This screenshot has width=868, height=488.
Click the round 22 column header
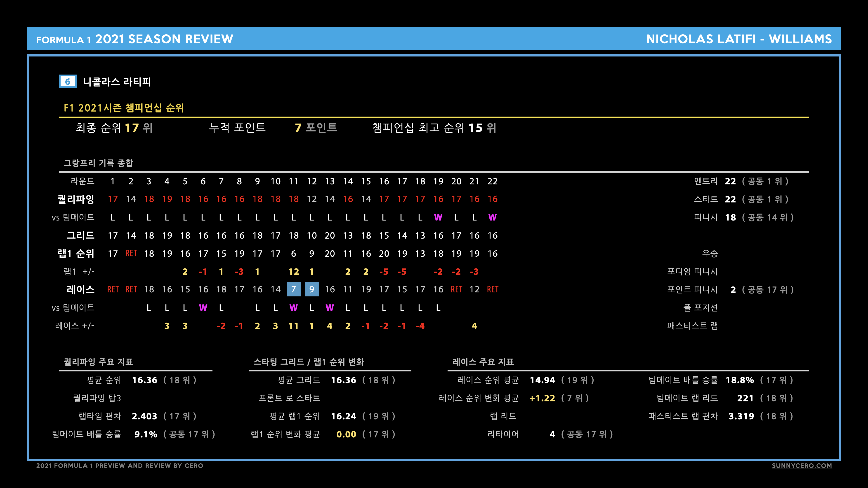tap(492, 181)
